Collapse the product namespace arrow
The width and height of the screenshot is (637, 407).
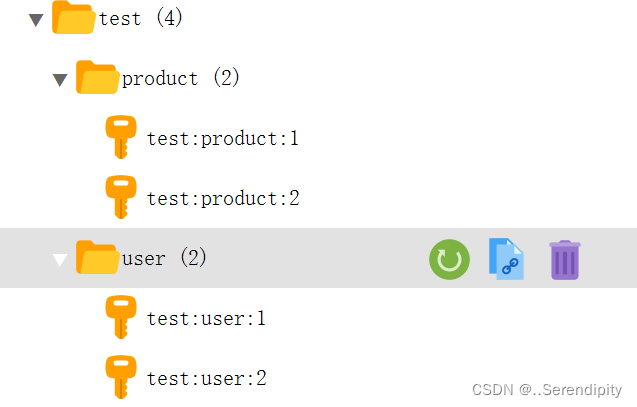[60, 80]
